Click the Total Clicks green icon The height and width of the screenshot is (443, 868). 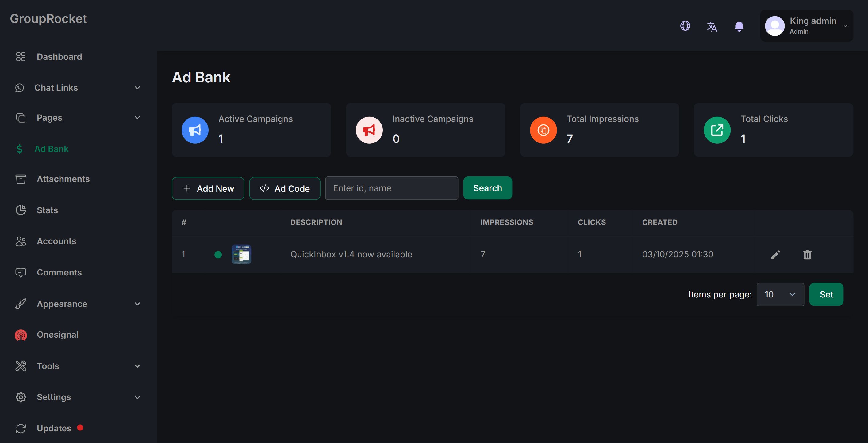[717, 130]
